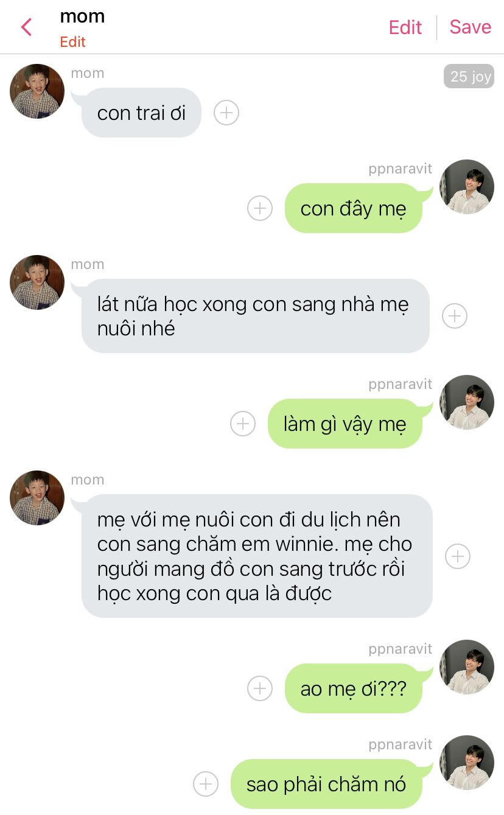Click the plus icon beside "con đây mẹ"
504x815 pixels.
[260, 208]
